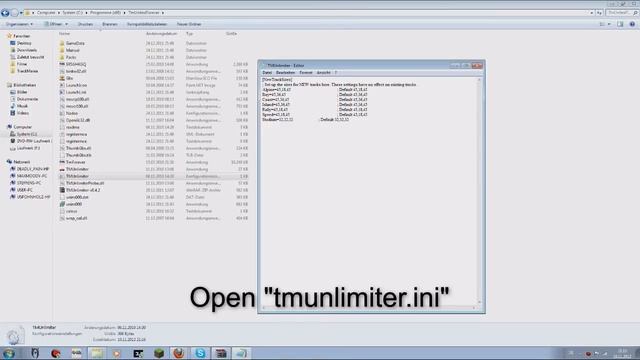640x360 pixels.
Task: Open Zuletzt besucht in the navigation pane
Action: point(30,57)
